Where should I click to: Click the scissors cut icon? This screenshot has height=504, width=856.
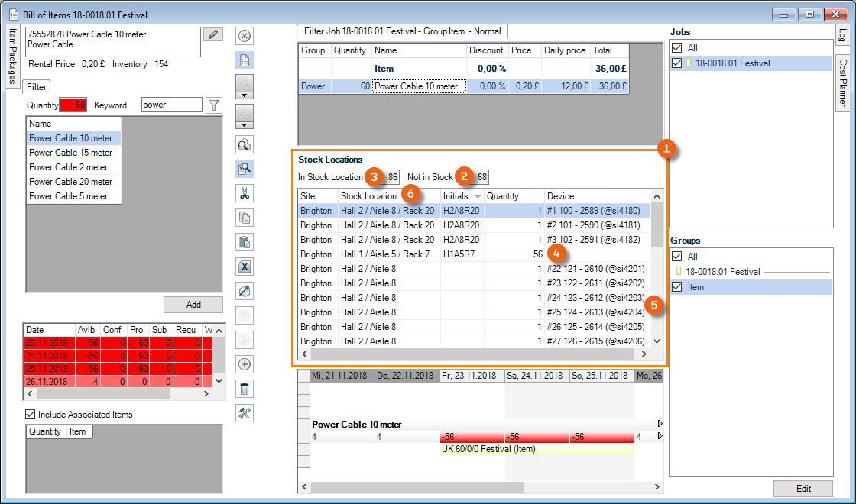pos(245,194)
